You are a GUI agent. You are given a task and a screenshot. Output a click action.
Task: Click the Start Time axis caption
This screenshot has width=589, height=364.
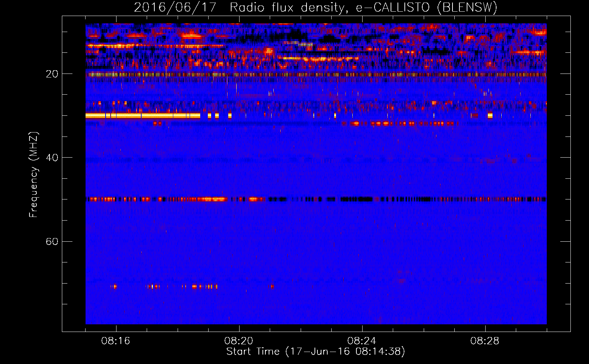(x=316, y=352)
